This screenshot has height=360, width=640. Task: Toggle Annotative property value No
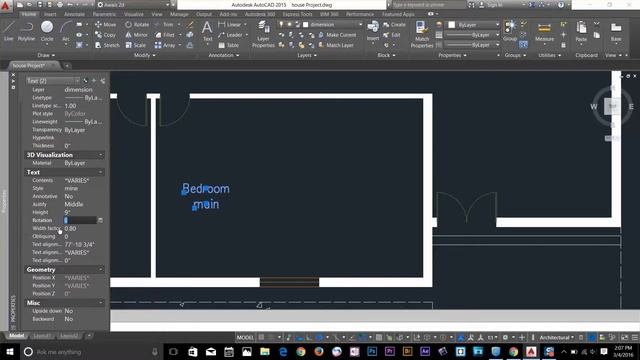[69, 196]
